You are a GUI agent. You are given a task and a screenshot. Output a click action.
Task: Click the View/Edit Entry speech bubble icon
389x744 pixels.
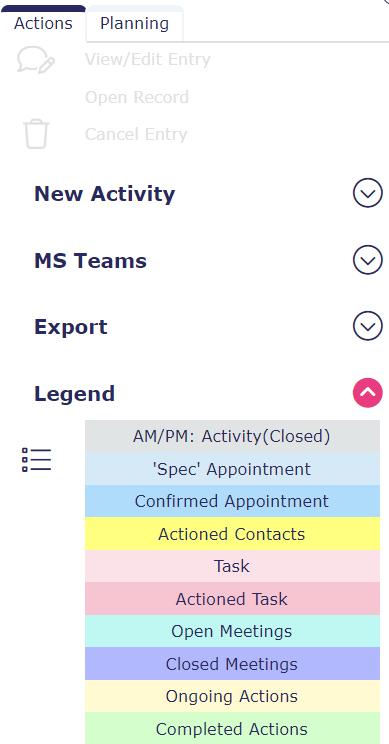pyautogui.click(x=36, y=61)
